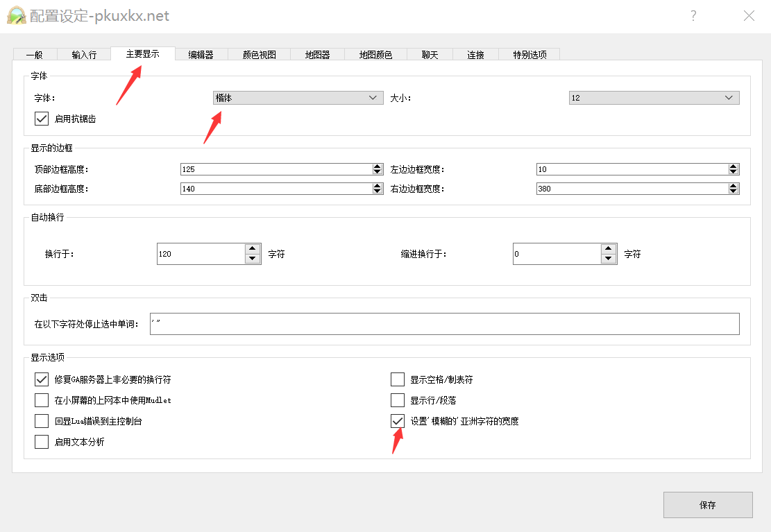The height and width of the screenshot is (532, 771).
Task: Check 显示空格/制表符 option
Action: [x=397, y=379]
